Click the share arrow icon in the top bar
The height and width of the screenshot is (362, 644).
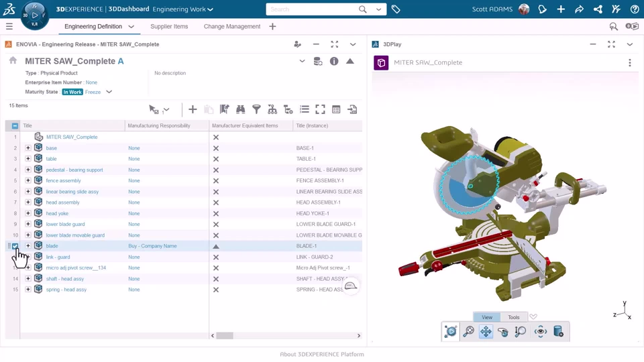coord(579,9)
